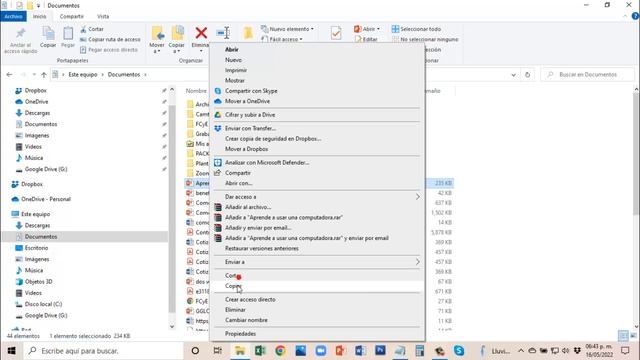This screenshot has width=640, height=360.
Task: Click Editar in the ribbon
Action: [x=366, y=39]
